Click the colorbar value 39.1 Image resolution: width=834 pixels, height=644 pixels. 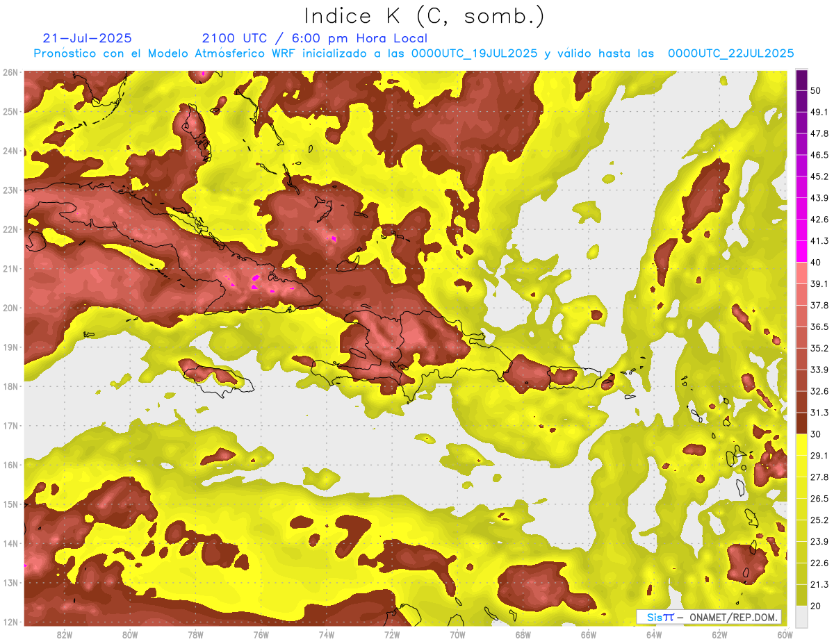tap(819, 283)
